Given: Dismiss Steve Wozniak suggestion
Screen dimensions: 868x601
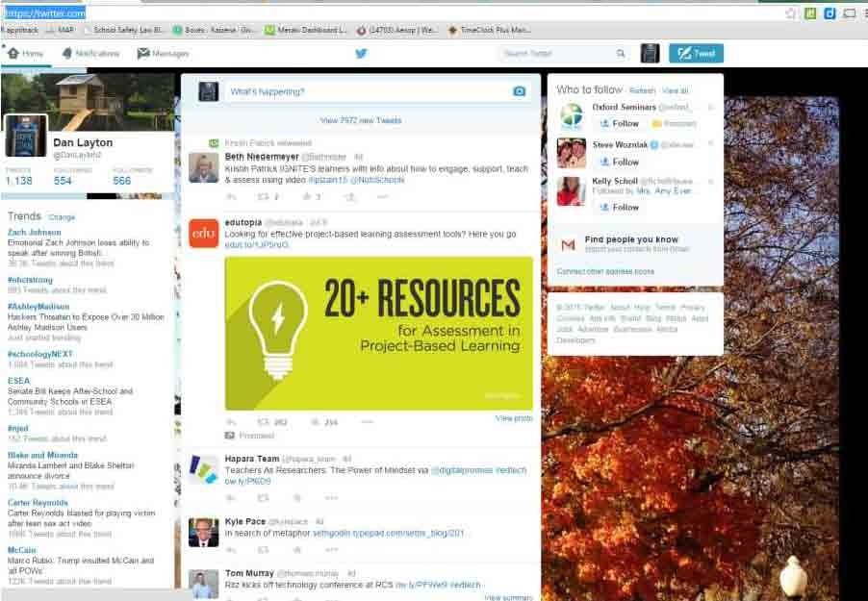Looking at the screenshot, I should point(711,144).
